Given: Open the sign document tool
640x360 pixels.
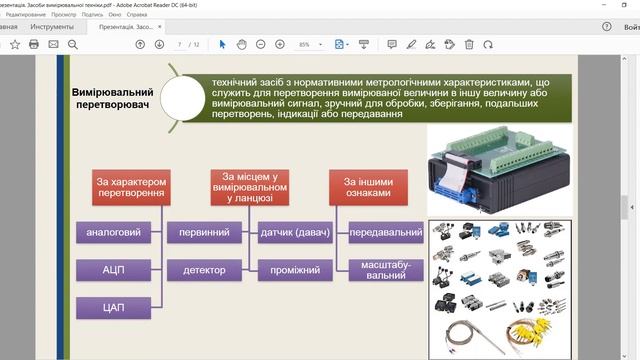Looking at the screenshot, I should pos(430,44).
